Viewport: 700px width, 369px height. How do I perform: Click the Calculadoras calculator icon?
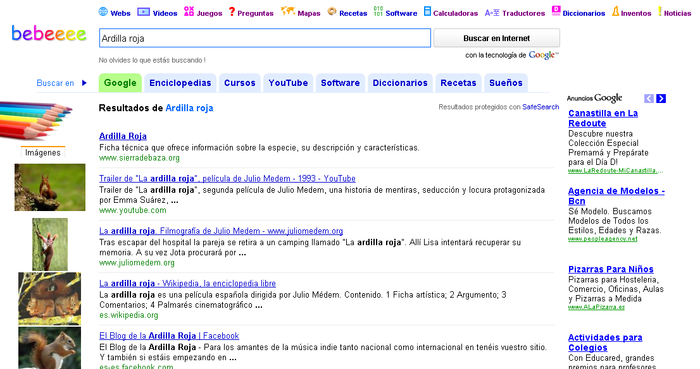tap(427, 12)
